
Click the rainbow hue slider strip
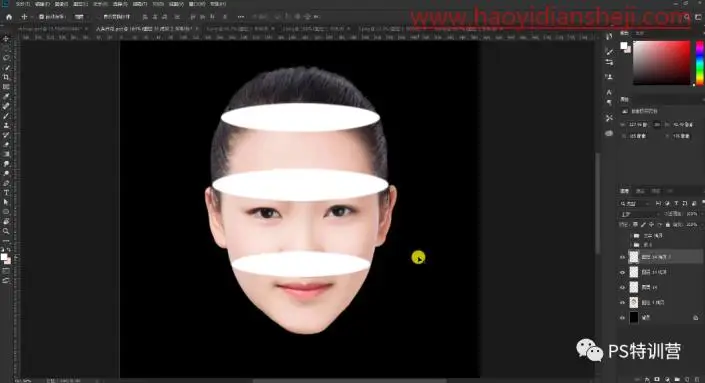[700, 62]
